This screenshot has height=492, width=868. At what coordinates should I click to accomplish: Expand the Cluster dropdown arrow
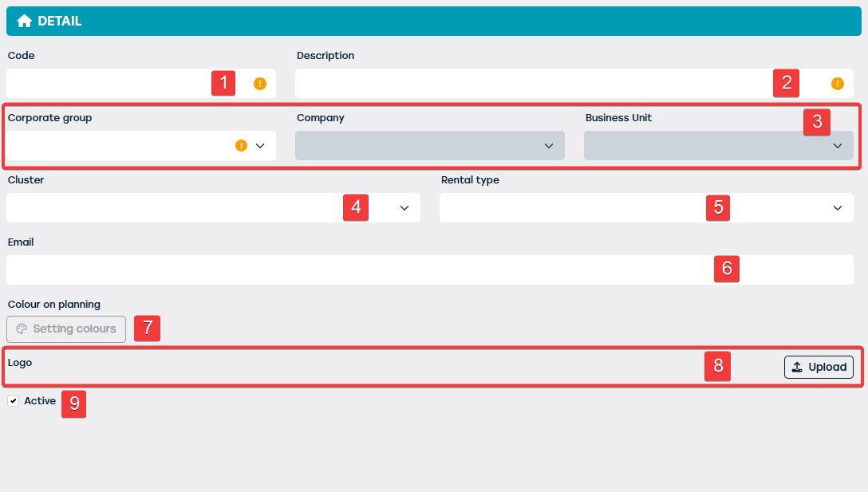[404, 208]
